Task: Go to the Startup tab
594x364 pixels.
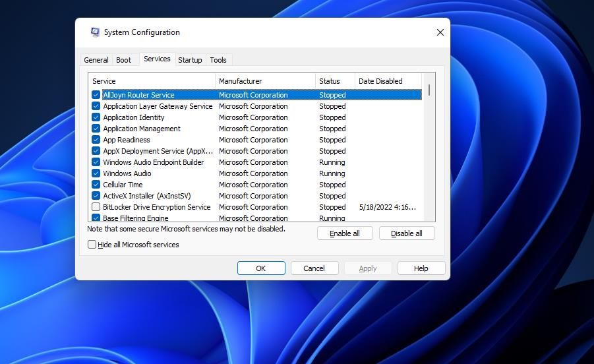Action: 190,60
